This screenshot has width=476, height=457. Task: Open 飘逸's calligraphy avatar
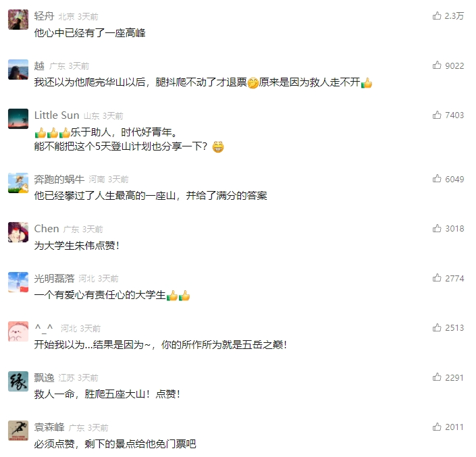click(x=18, y=381)
